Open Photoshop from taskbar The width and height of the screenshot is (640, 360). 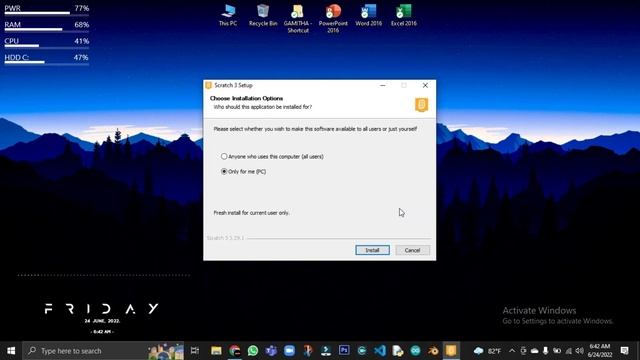click(x=344, y=351)
